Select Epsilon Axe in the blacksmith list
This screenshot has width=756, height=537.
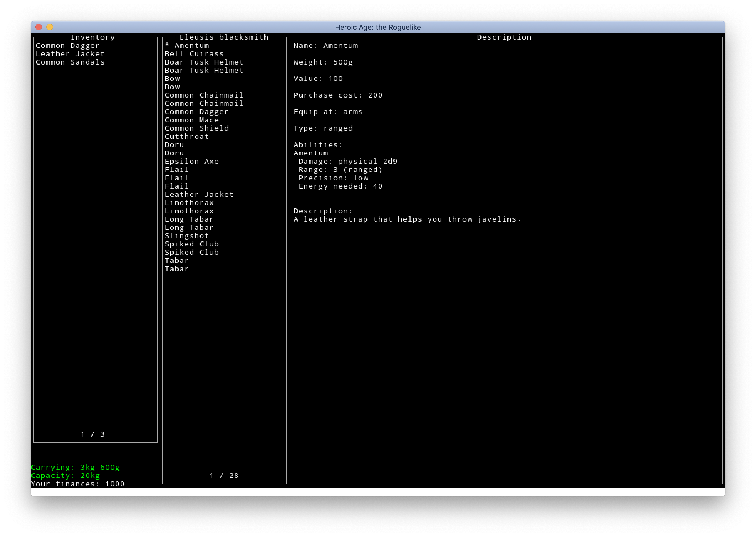coord(192,161)
